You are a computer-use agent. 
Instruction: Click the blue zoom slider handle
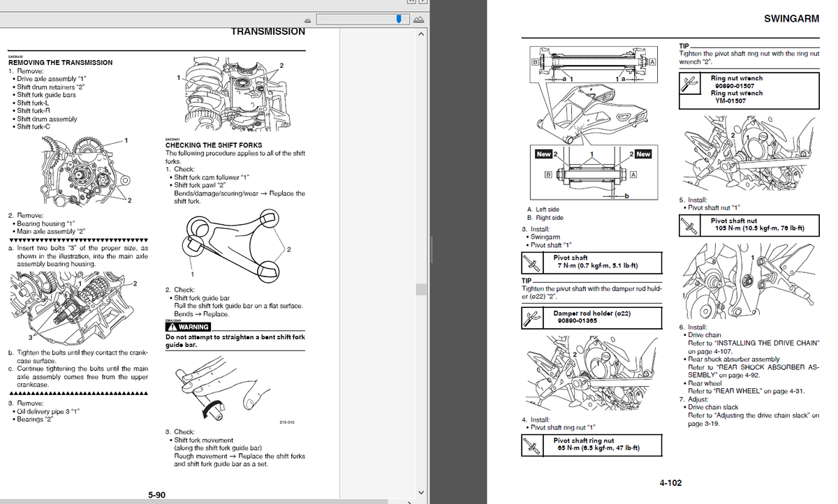click(399, 20)
